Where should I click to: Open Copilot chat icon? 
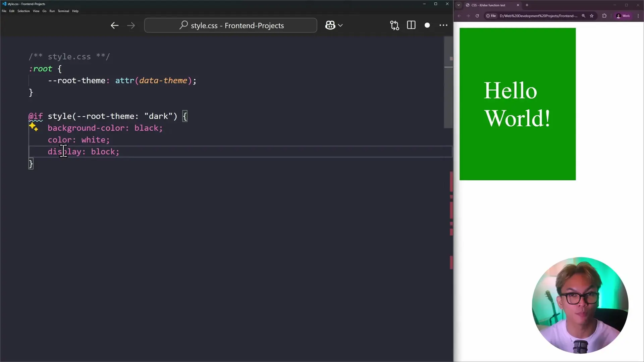pyautogui.click(x=330, y=25)
